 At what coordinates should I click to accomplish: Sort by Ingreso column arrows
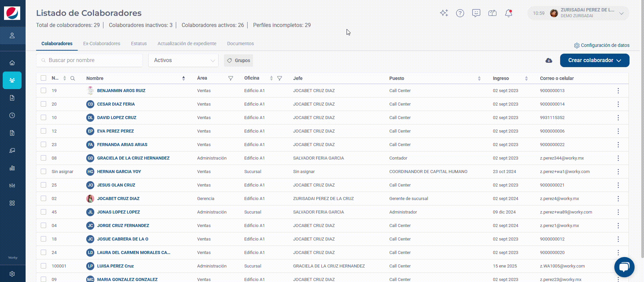pos(526,78)
